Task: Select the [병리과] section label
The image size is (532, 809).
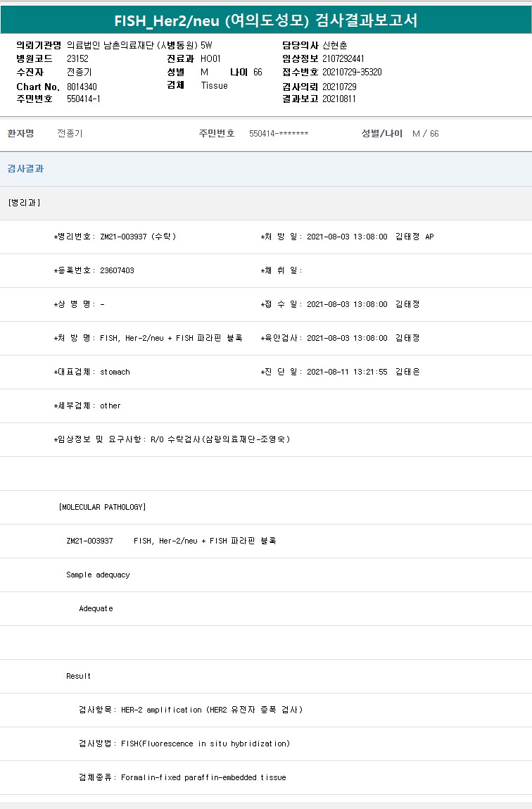Action: coord(25,203)
